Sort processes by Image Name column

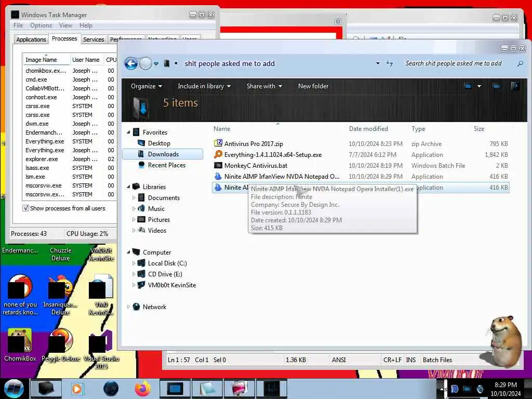pos(46,60)
